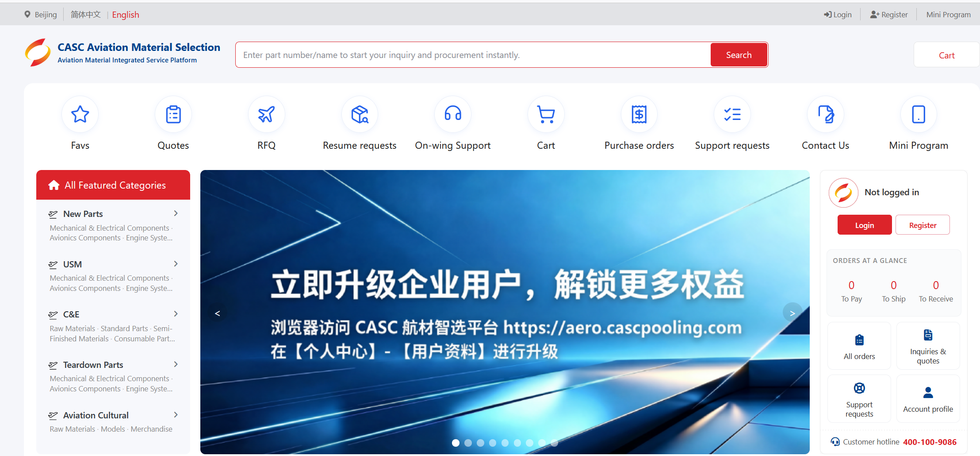
Task: Click the customer hotline headset icon
Action: pyautogui.click(x=835, y=442)
